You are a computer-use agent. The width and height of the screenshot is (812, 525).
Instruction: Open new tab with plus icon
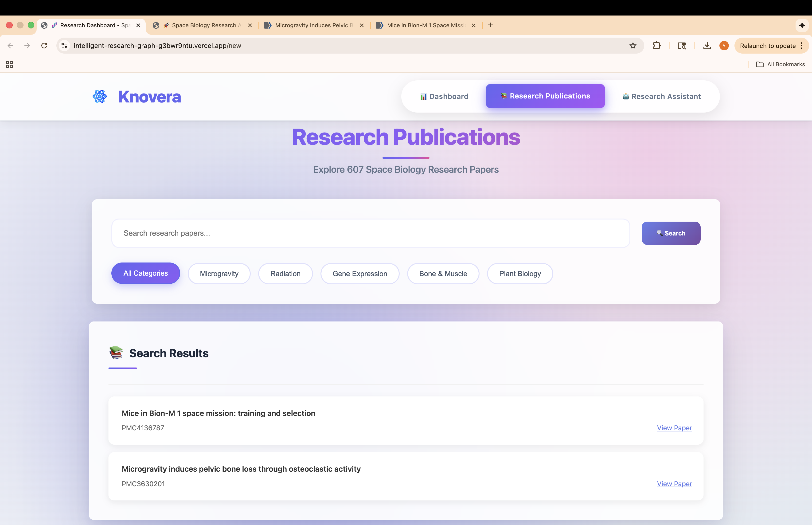click(x=490, y=25)
